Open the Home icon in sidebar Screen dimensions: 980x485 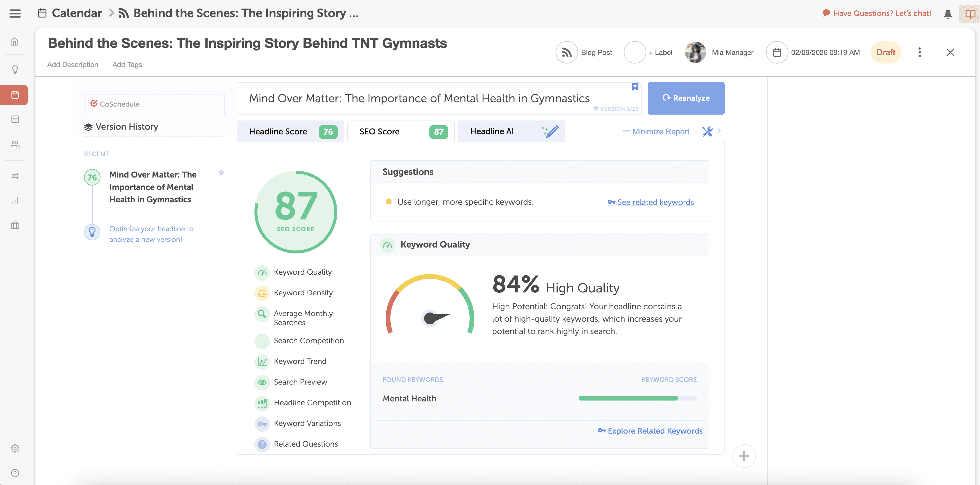15,42
